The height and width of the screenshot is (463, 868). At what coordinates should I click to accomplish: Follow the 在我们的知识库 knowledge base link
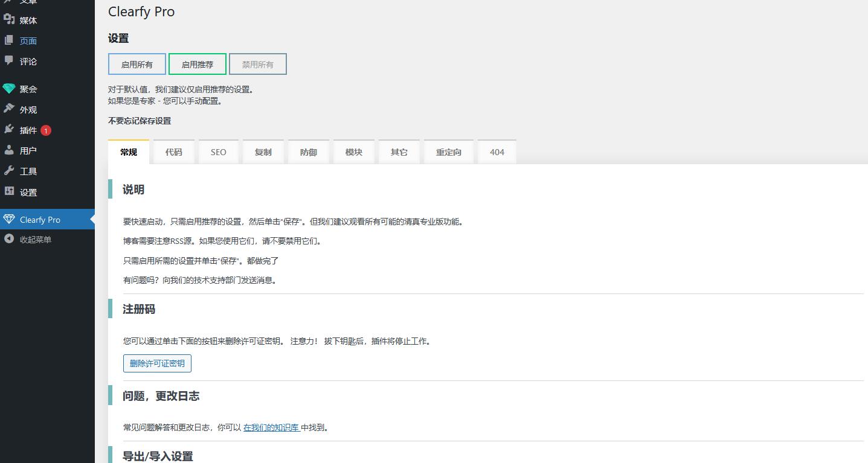271,427
